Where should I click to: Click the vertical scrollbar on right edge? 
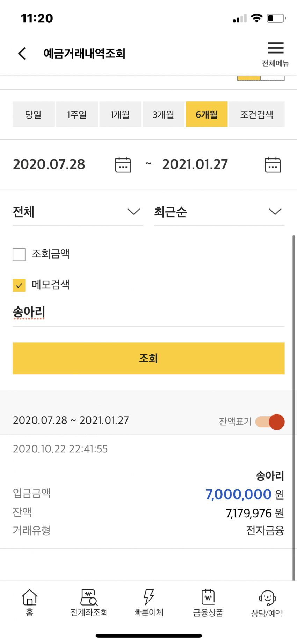click(294, 408)
